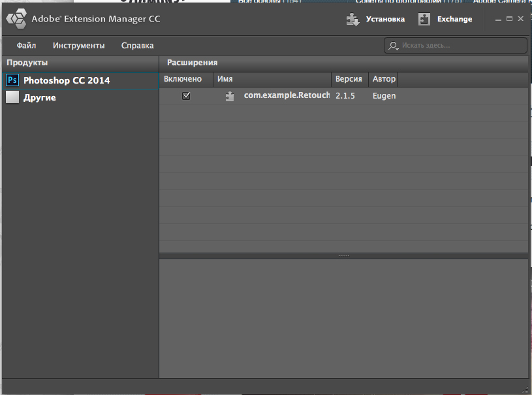Minimize the Extension Manager window
The image size is (532, 395).
click(x=498, y=20)
